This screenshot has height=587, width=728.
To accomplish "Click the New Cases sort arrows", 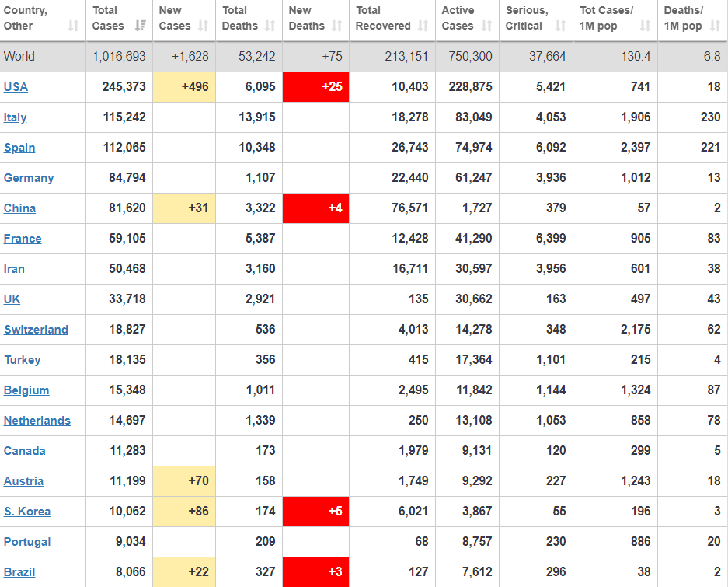I will [203, 26].
